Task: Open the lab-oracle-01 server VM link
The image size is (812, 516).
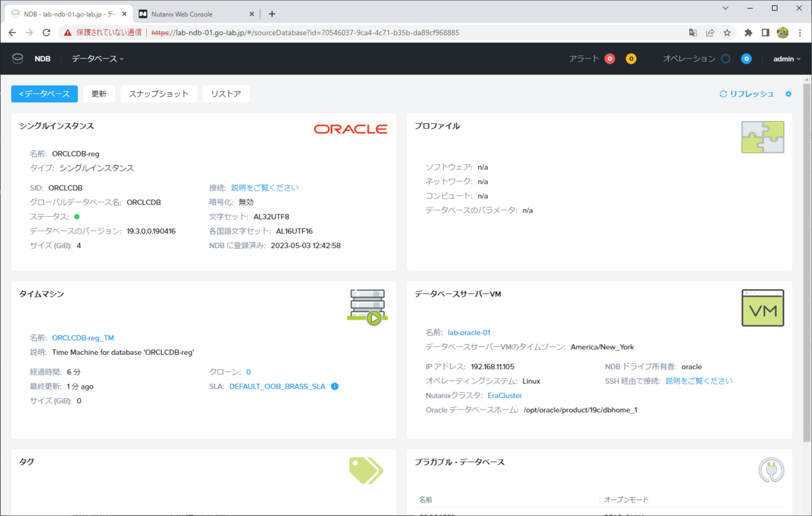Action: [469, 332]
